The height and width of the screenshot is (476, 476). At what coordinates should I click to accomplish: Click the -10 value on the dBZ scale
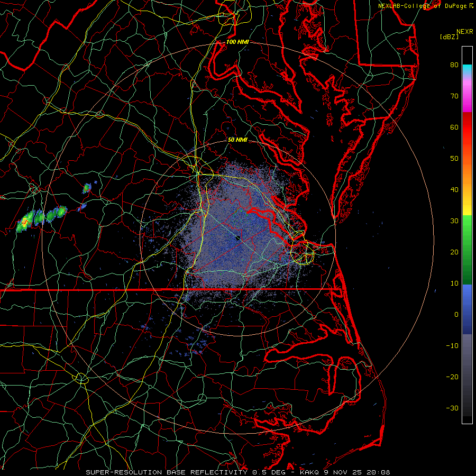(x=452, y=346)
